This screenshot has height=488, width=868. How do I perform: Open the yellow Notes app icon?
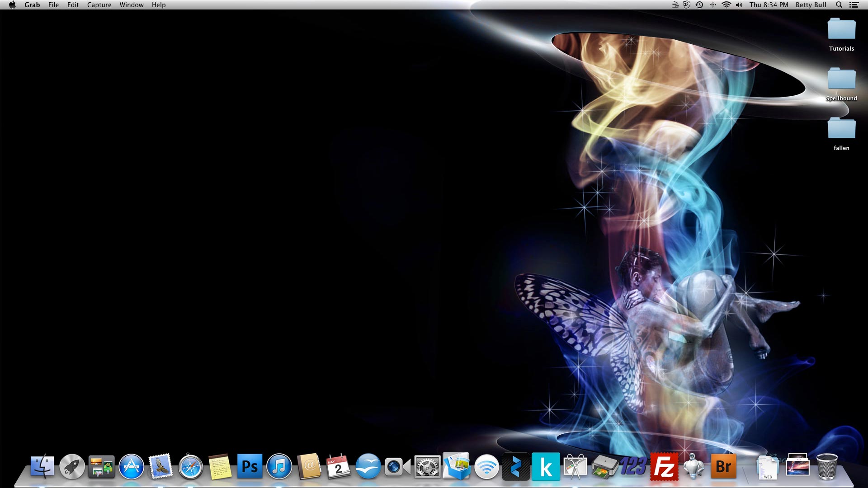coord(220,467)
